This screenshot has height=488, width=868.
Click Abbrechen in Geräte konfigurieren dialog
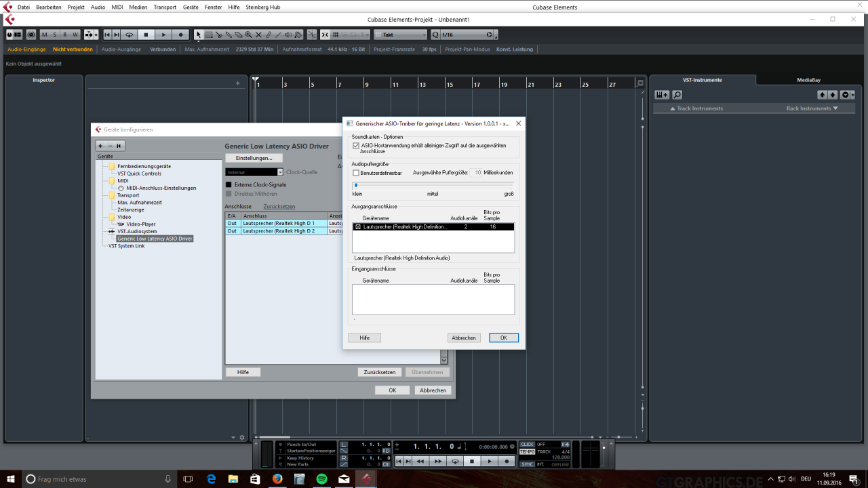433,390
